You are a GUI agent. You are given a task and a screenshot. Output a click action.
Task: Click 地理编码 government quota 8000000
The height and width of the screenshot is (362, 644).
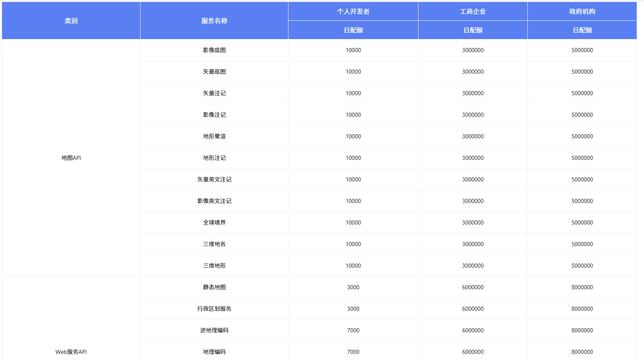pos(582,352)
